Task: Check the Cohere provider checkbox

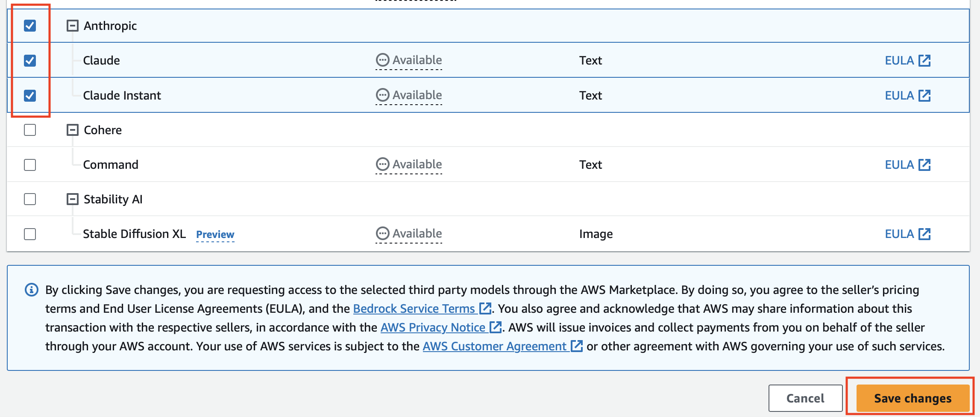Action: point(30,130)
